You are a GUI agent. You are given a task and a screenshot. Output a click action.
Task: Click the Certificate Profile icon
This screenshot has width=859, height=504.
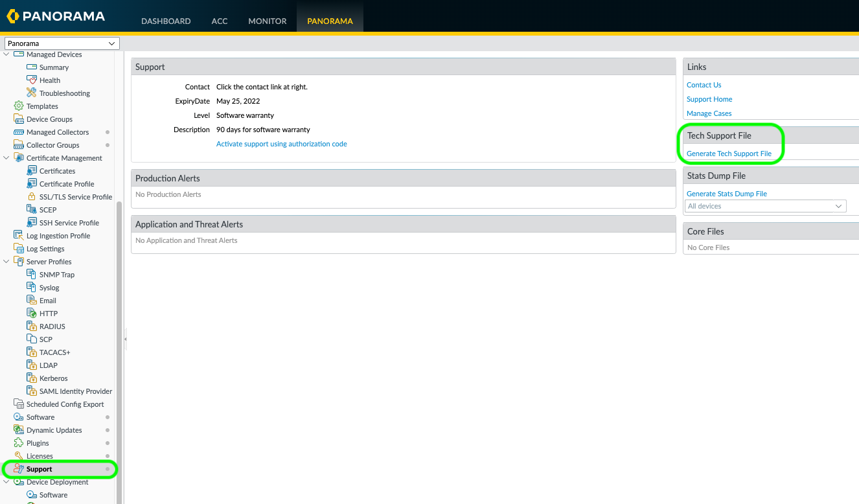click(x=32, y=184)
